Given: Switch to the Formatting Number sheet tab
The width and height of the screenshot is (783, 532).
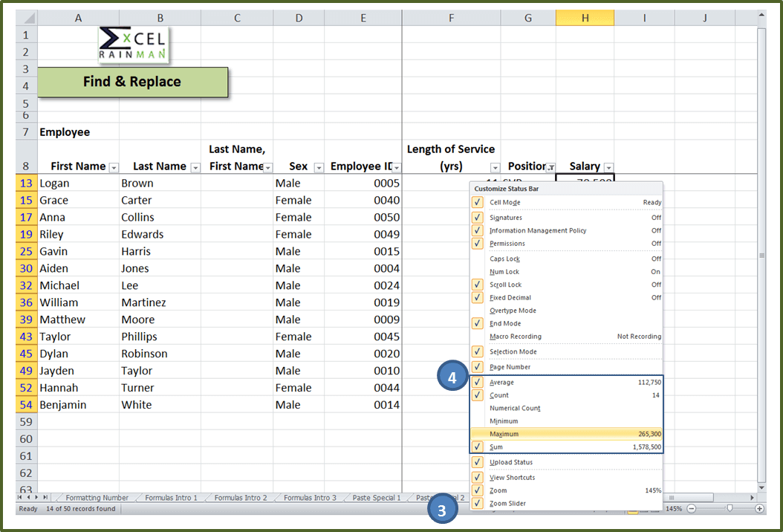Looking at the screenshot, I should pyautogui.click(x=97, y=498).
